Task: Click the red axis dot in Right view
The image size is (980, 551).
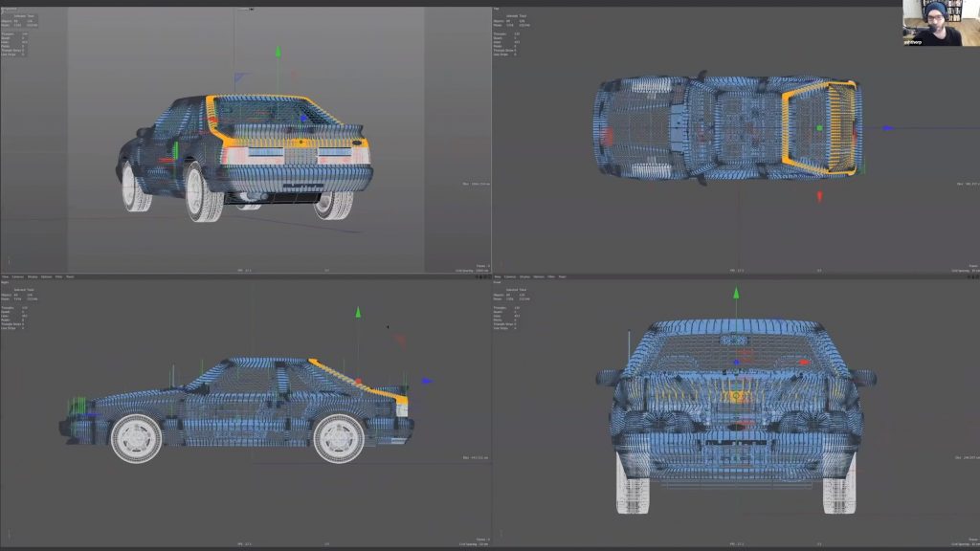Action: (x=359, y=381)
